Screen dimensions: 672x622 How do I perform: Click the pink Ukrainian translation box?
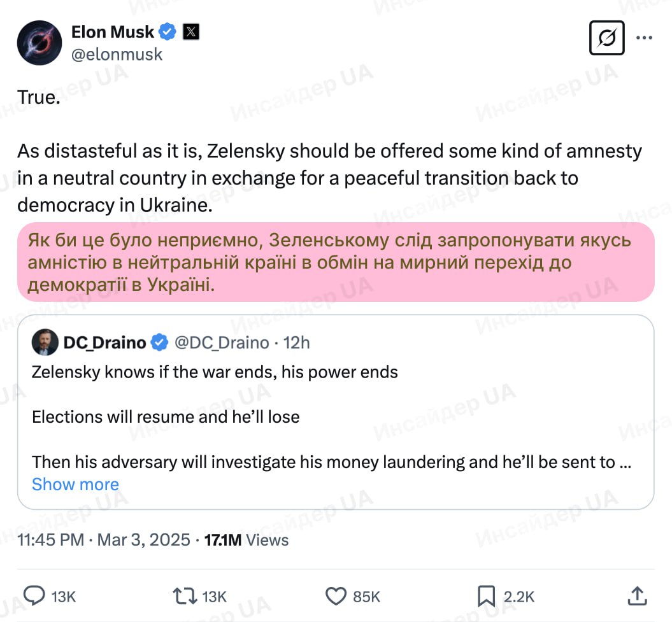(336, 262)
